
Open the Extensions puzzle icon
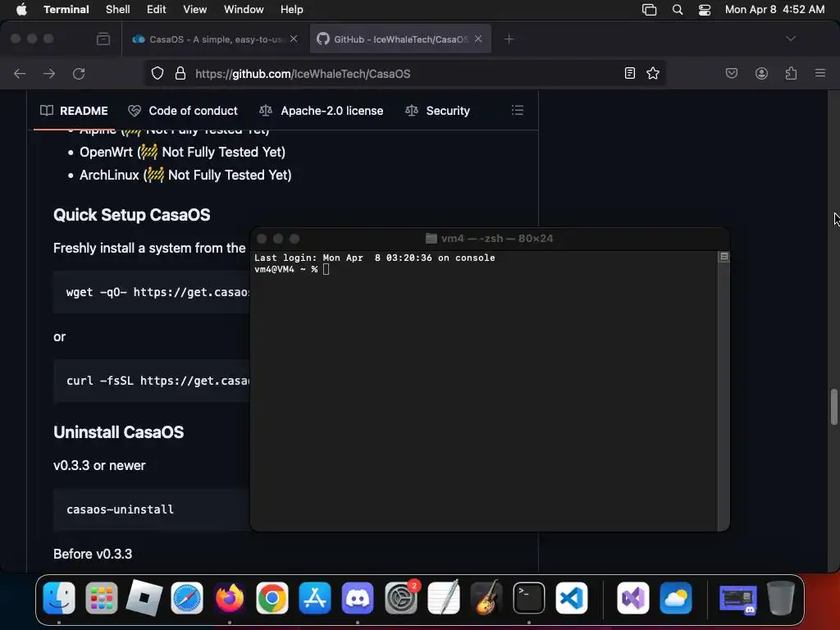click(791, 73)
